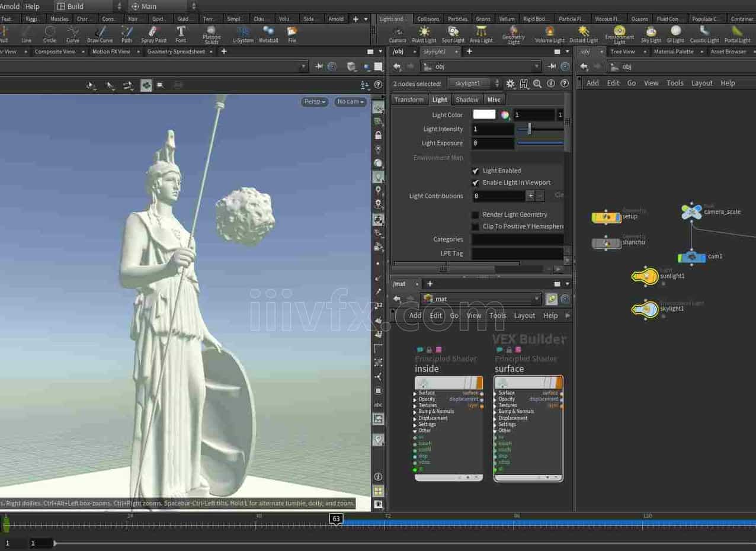This screenshot has height=551, width=756.
Task: Click the Light Intensity value field
Action: (493, 129)
